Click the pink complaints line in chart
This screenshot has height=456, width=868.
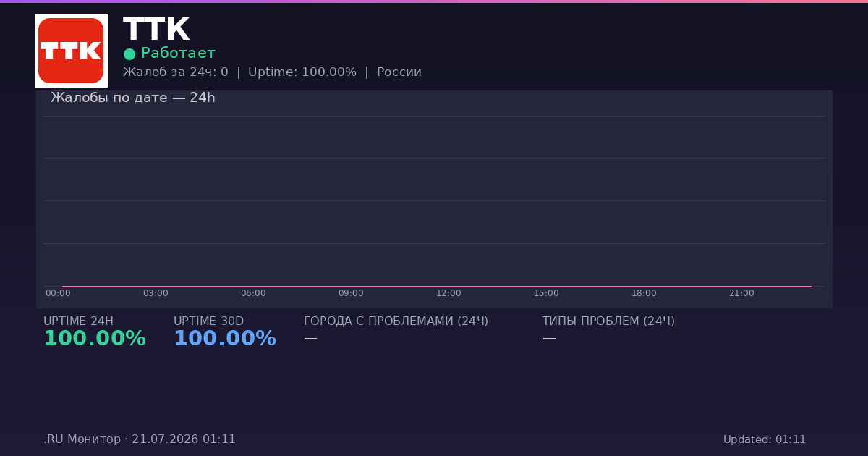click(x=437, y=287)
